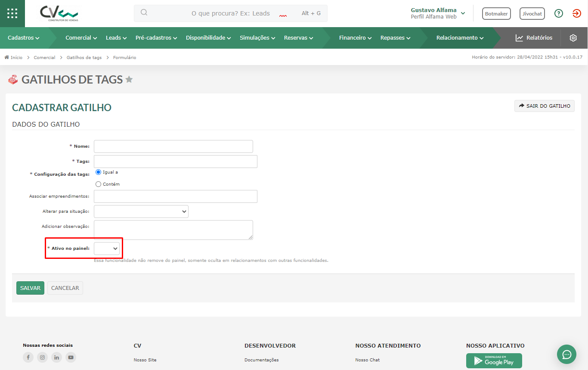Expand the Cadastros menu
Image resolution: width=588 pixels, height=370 pixels.
(24, 38)
